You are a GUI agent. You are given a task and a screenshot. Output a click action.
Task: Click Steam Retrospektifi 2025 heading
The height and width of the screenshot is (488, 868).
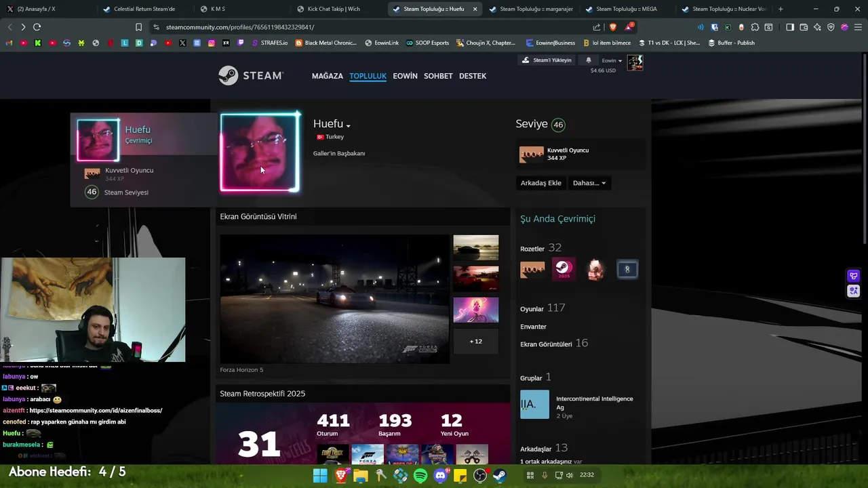coord(262,394)
